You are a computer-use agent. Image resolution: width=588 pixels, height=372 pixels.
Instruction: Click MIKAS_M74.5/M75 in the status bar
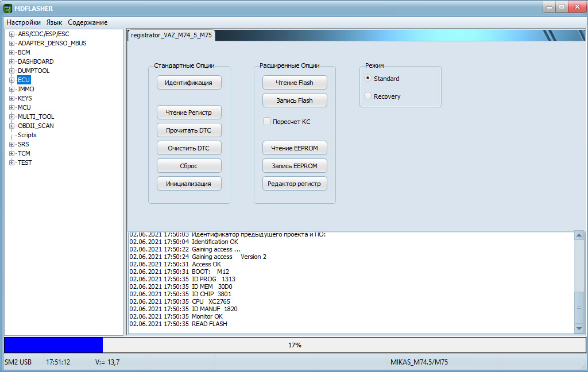419,362
